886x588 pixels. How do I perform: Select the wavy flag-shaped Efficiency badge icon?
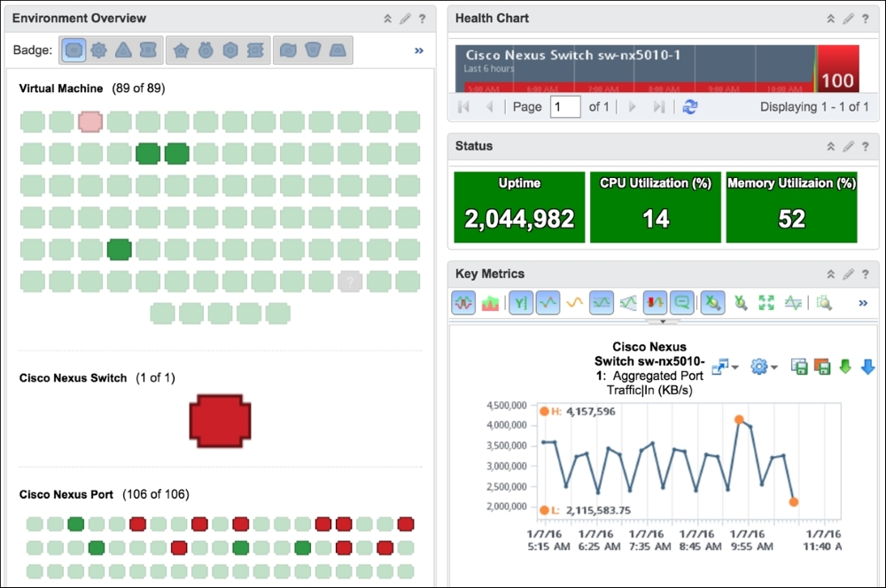point(288,50)
